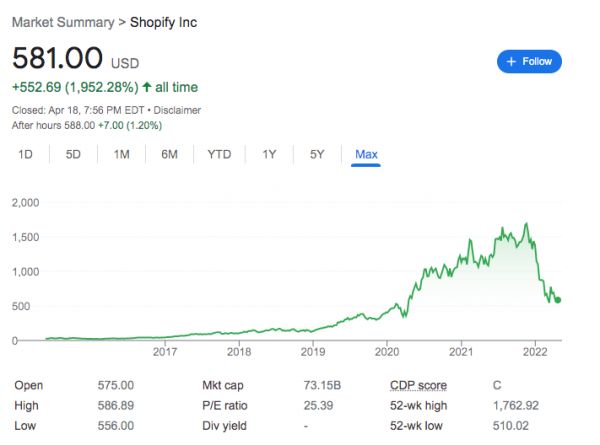This screenshot has height=445, width=600.
Task: Click the CDP score label
Action: [x=420, y=385]
